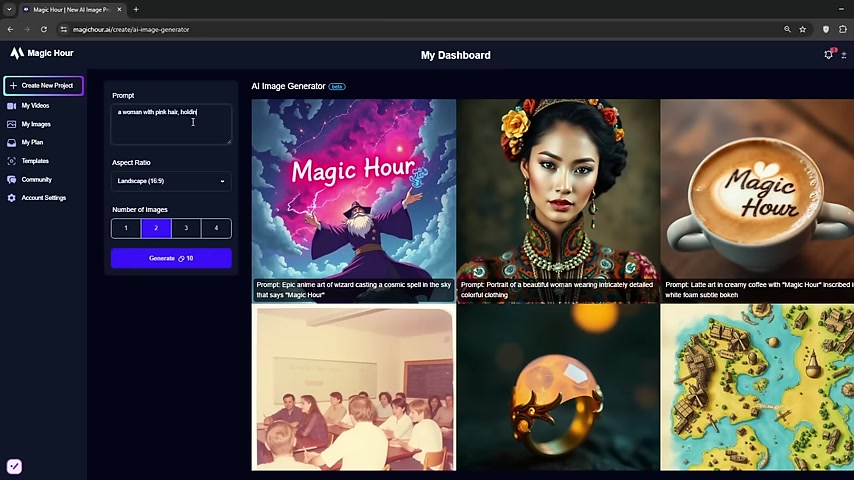
Task: Open the browser extensions icon
Action: pyautogui.click(x=843, y=29)
